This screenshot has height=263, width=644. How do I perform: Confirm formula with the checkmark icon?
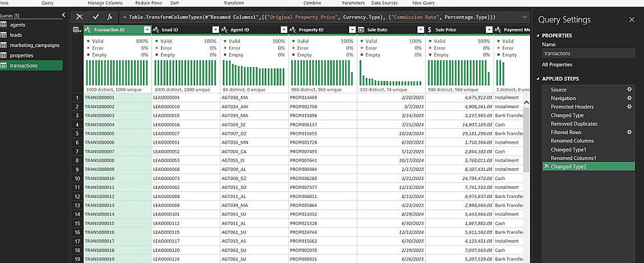[96, 17]
